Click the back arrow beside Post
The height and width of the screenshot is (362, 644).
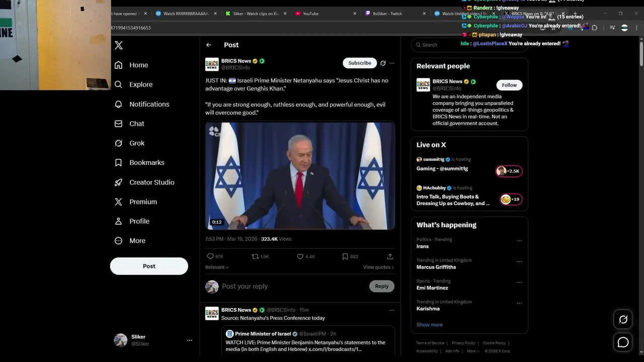[x=209, y=45]
